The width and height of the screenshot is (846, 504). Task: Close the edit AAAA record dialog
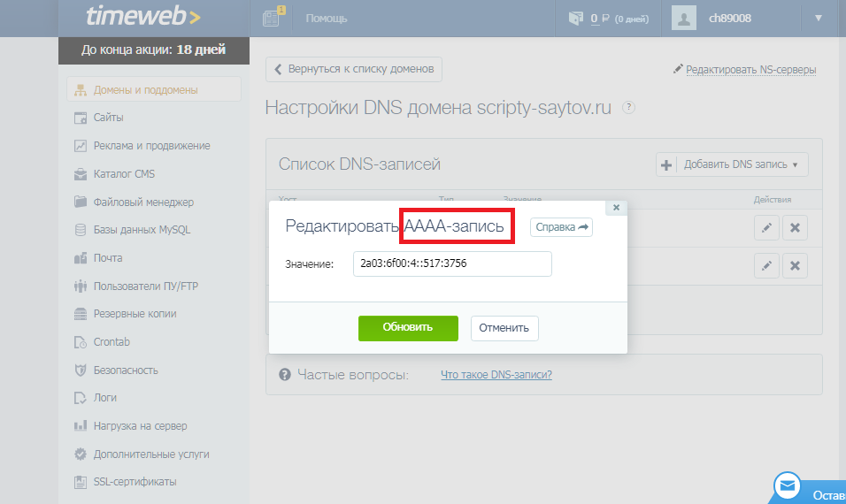[616, 208]
